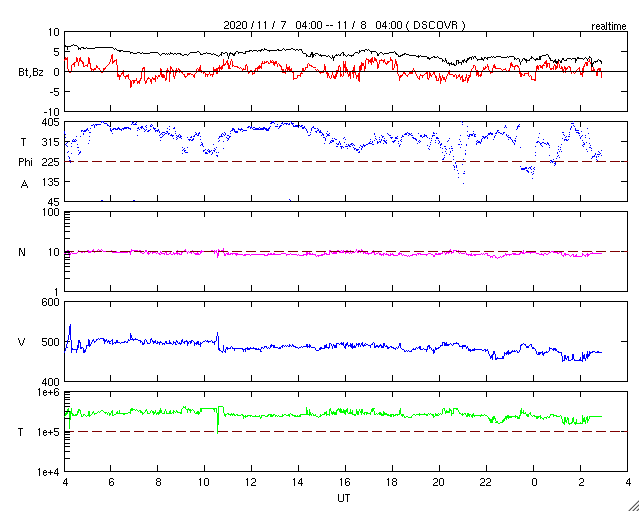Select the "UT" x-axis label

(344, 498)
